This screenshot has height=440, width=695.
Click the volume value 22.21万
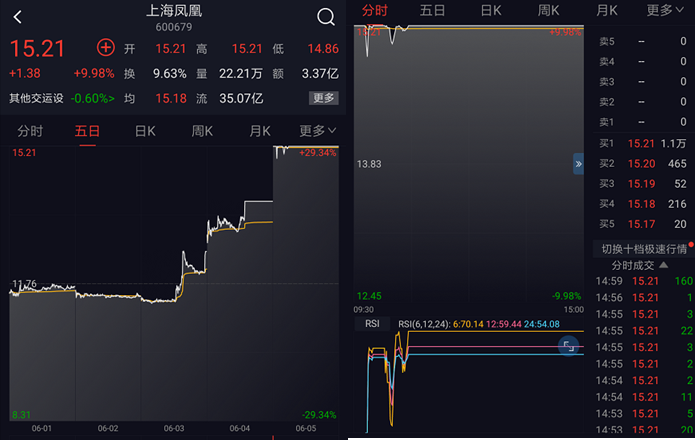click(241, 74)
